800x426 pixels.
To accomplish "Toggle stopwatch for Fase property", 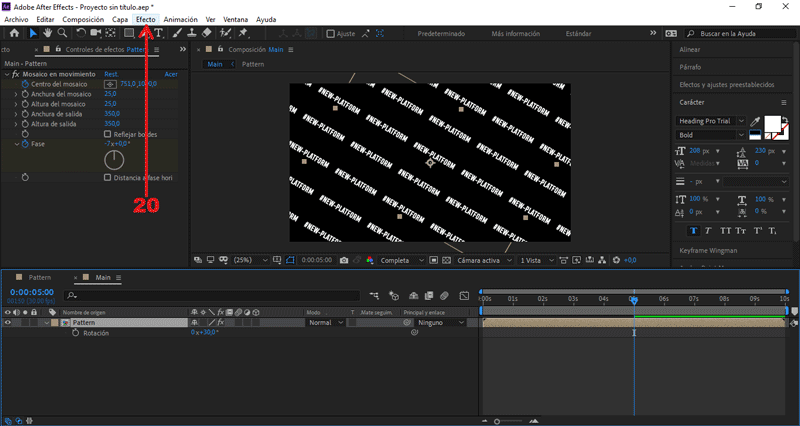I will [x=25, y=144].
